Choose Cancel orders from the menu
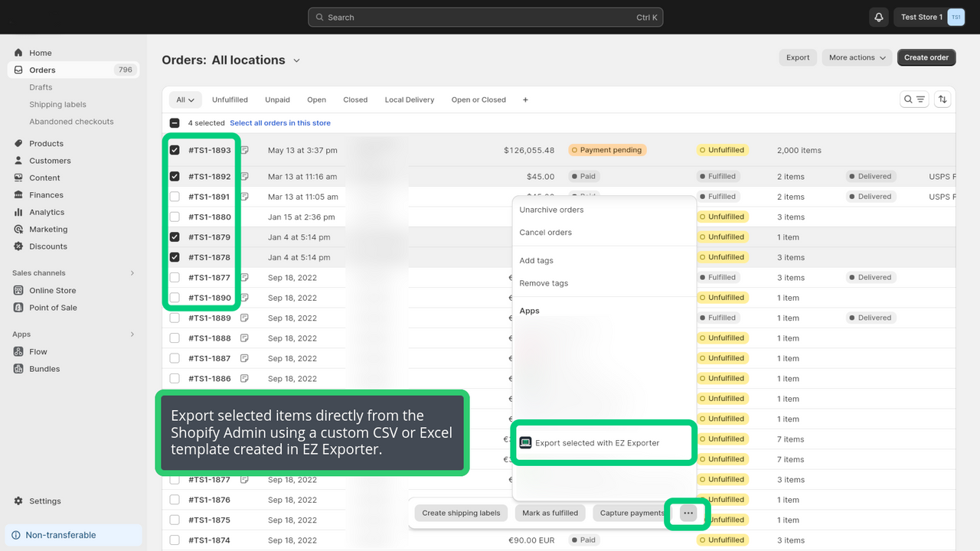The width and height of the screenshot is (980, 551). click(x=547, y=232)
